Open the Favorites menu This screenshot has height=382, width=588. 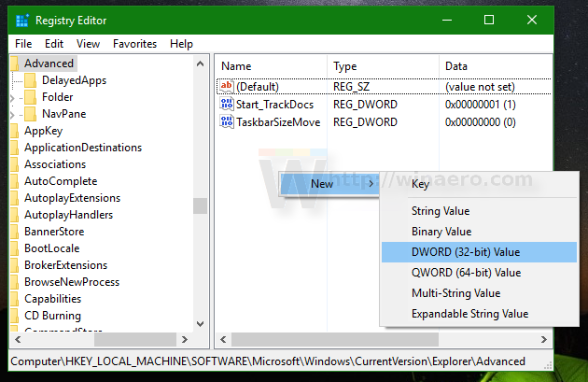click(x=134, y=44)
